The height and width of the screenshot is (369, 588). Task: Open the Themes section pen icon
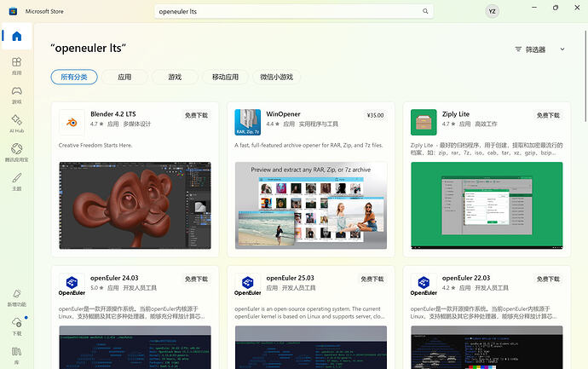pos(16,182)
